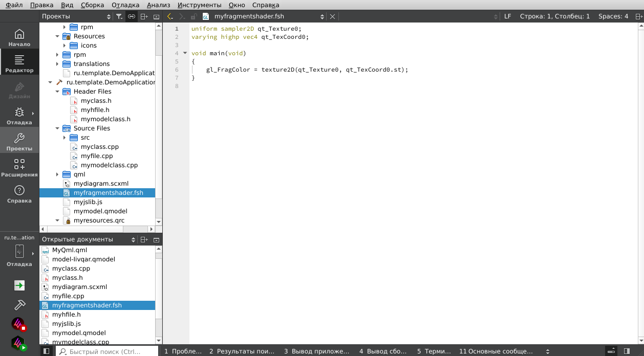Image resolution: width=644 pixels, height=356 pixels.
Task: Click the hammer build project icon
Action: coord(19,305)
